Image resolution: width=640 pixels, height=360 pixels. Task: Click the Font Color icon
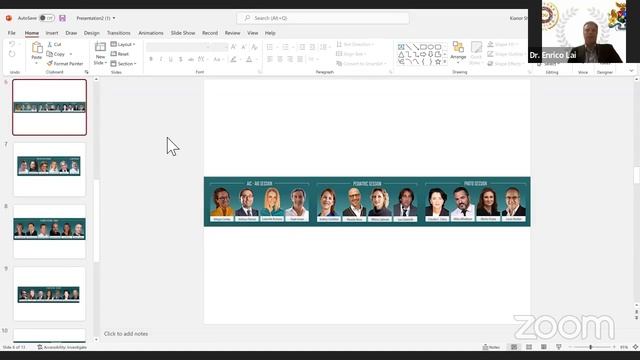pyautogui.click(x=249, y=60)
